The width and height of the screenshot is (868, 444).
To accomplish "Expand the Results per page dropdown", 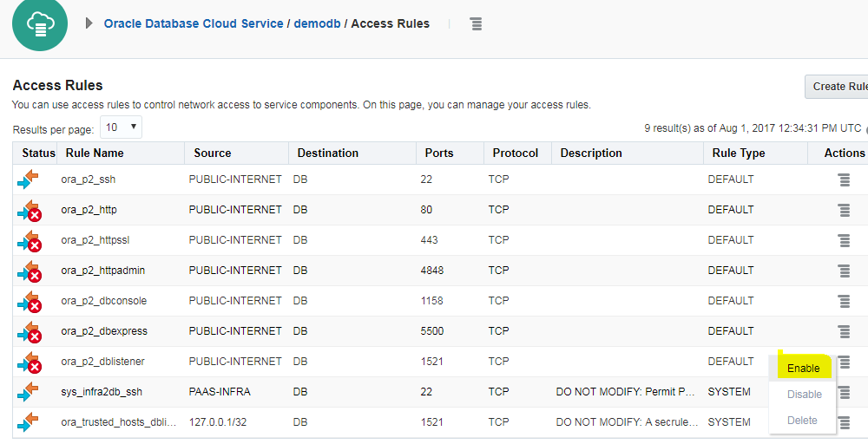I will 121,127.
